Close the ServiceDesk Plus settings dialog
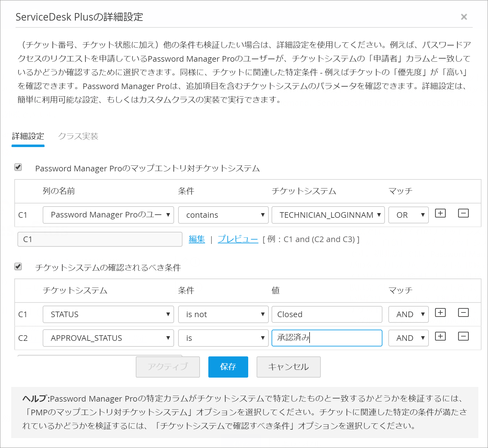This screenshot has height=448, width=488. [464, 17]
